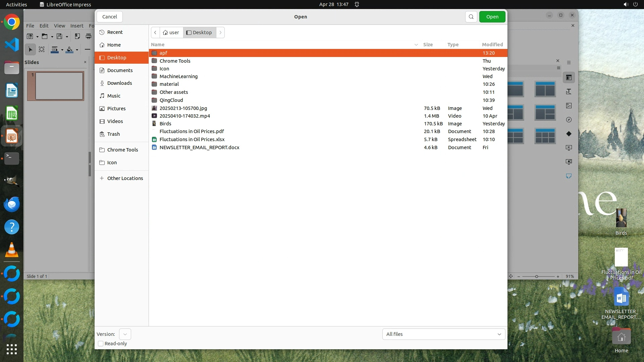This screenshot has width=644, height=362.
Task: Open the Version dropdown
Action: [x=125, y=334]
